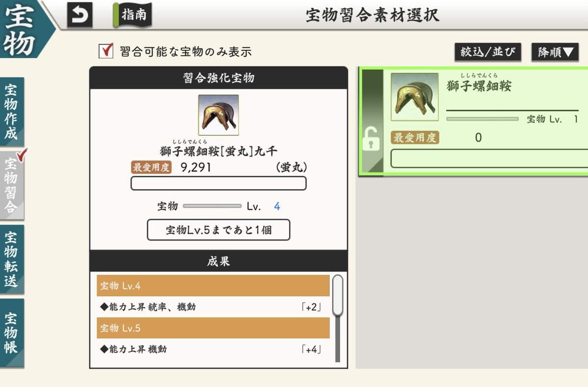
Task: Click the (蛍丸) owner label
Action: pyautogui.click(x=291, y=168)
